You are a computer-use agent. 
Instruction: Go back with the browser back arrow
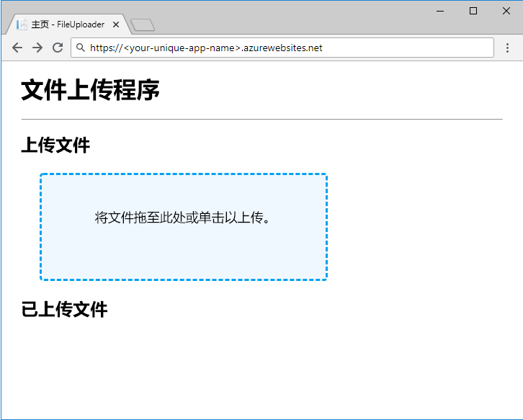17,48
